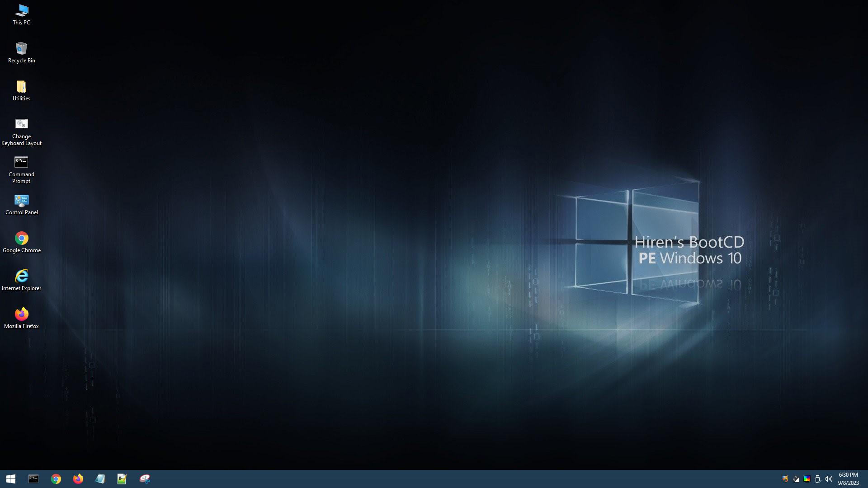The width and height of the screenshot is (868, 488).
Task: Launch the Change Keyboard Layout utility
Action: coord(21,124)
